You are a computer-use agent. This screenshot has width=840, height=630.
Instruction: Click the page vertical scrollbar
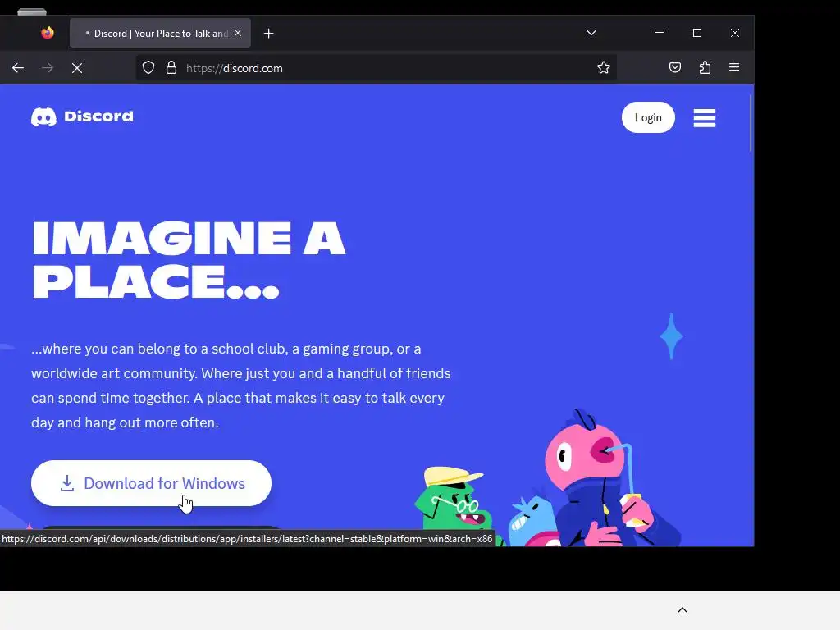point(751,123)
